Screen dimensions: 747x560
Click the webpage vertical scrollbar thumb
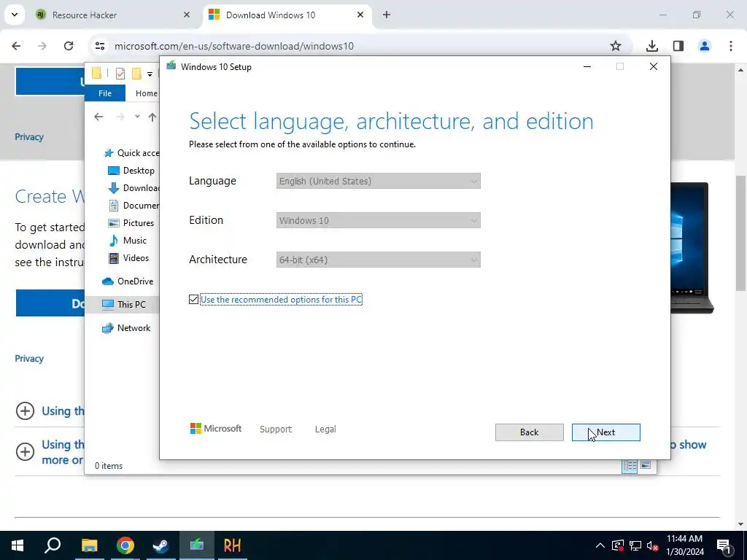coord(740,233)
